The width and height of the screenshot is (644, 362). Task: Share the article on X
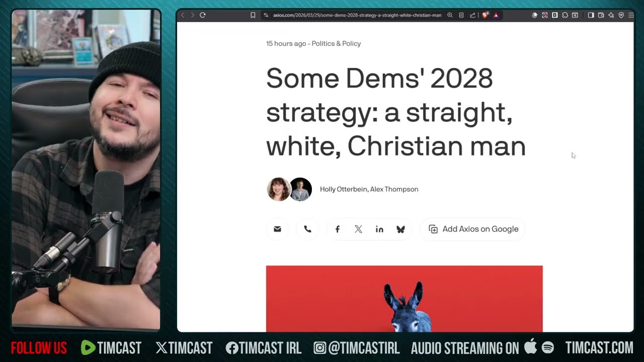coord(358,229)
